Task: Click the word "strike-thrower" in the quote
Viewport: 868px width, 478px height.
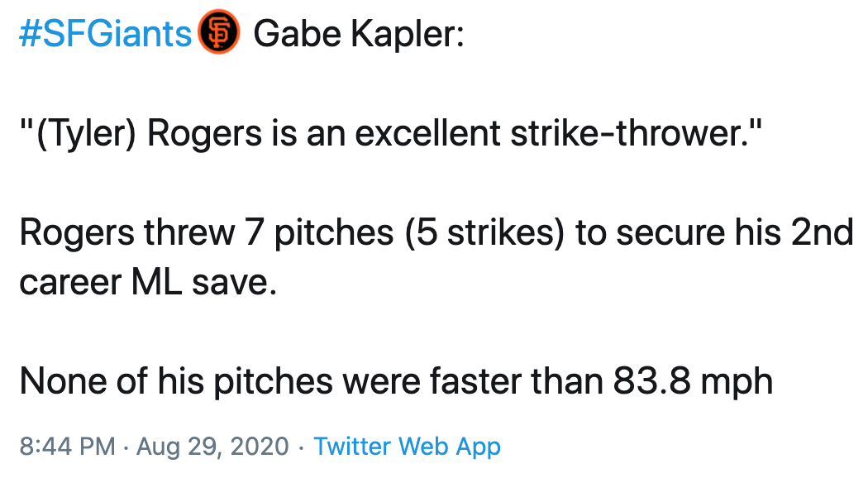Action: [620, 135]
